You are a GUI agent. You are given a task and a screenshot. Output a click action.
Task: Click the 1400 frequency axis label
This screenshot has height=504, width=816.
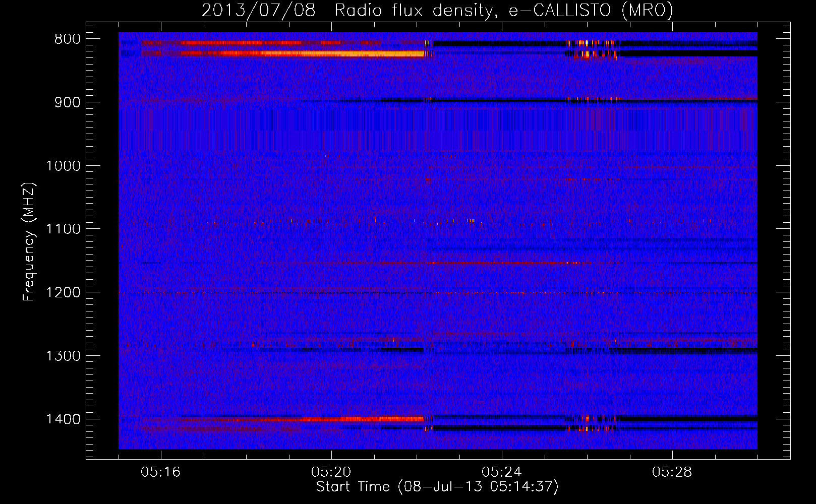tap(63, 419)
